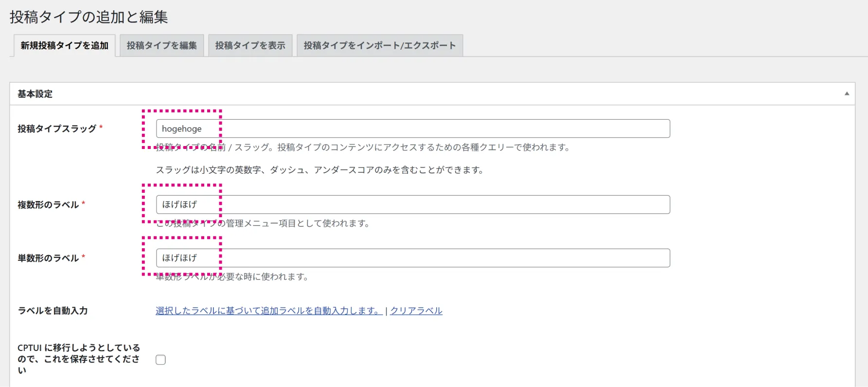Go to the 投稿タイプを表示 tab
The height and width of the screenshot is (387, 868).
coord(250,45)
